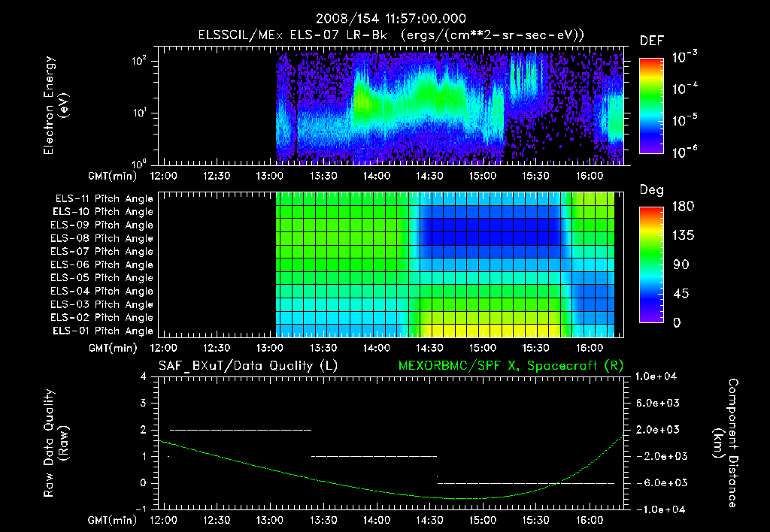Screen dimensions: 770x532
Task: Click 15:30 on the data quality time axis
Action: [x=535, y=520]
